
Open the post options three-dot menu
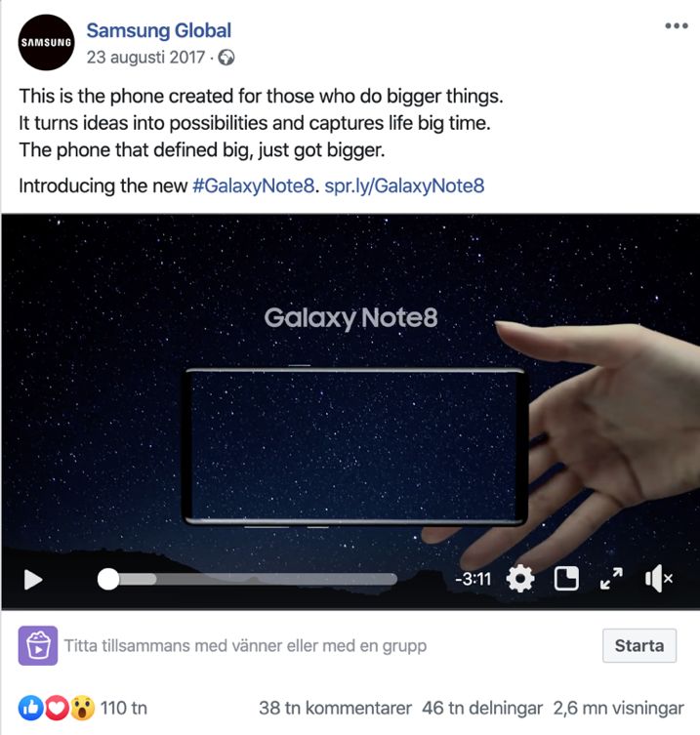677,25
